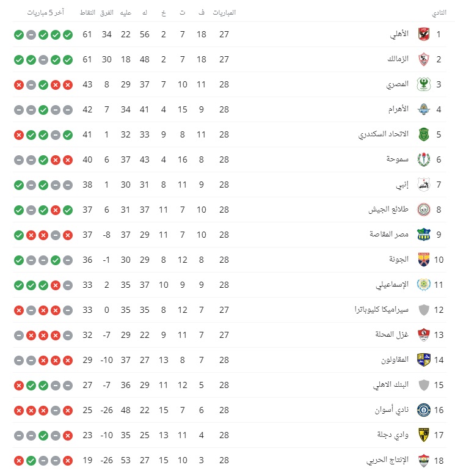The width and height of the screenshot is (455, 476).
Task: Open the Misr Lel Makkasa (مصر المقاصة) team link
Action: [390, 235]
